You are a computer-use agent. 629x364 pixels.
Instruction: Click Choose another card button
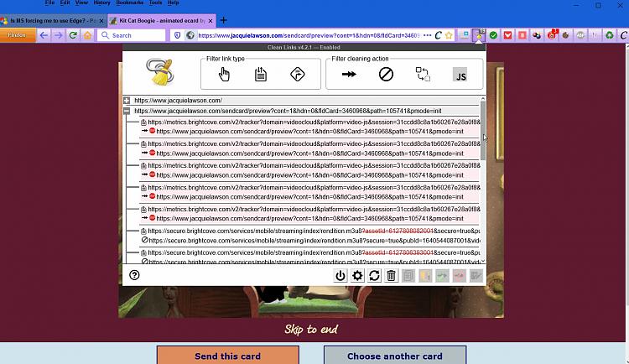pyautogui.click(x=395, y=355)
